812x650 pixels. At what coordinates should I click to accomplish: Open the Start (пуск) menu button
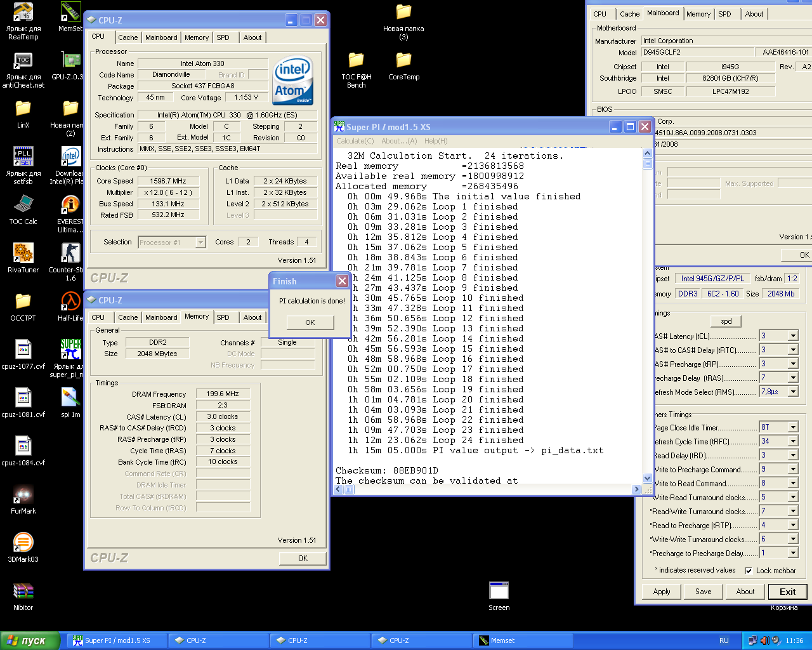[x=30, y=640]
